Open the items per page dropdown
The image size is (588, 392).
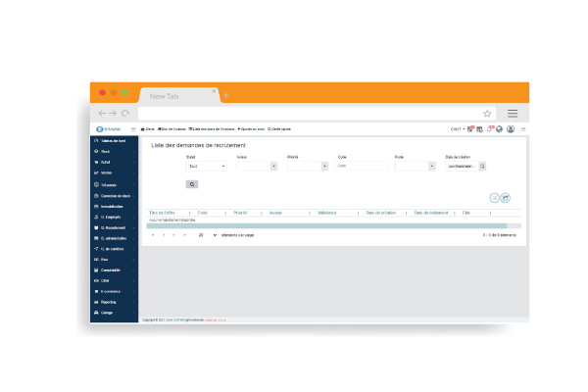[x=207, y=235]
